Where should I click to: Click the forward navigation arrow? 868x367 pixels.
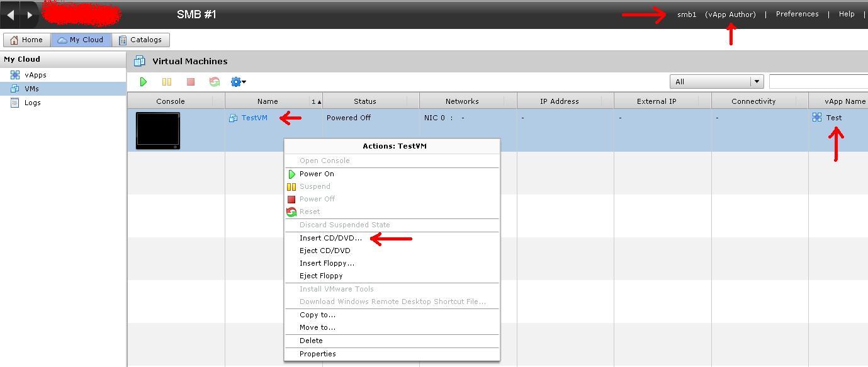[30, 14]
